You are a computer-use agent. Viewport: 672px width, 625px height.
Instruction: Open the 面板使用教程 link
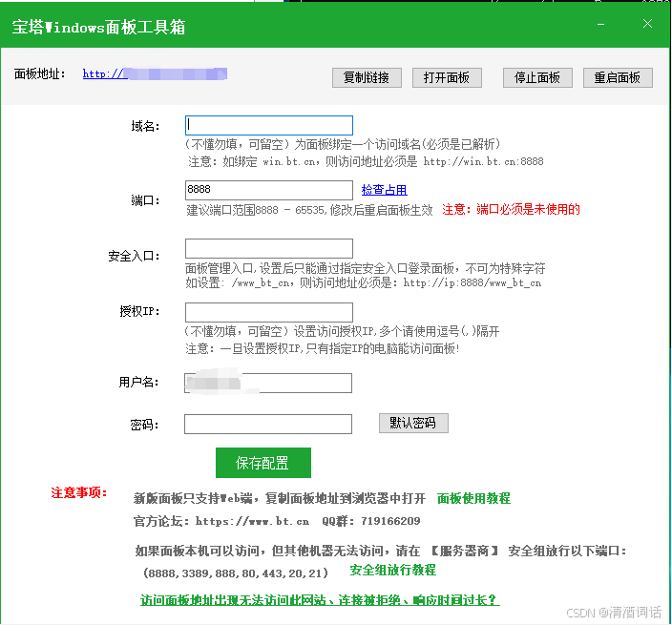click(x=473, y=498)
